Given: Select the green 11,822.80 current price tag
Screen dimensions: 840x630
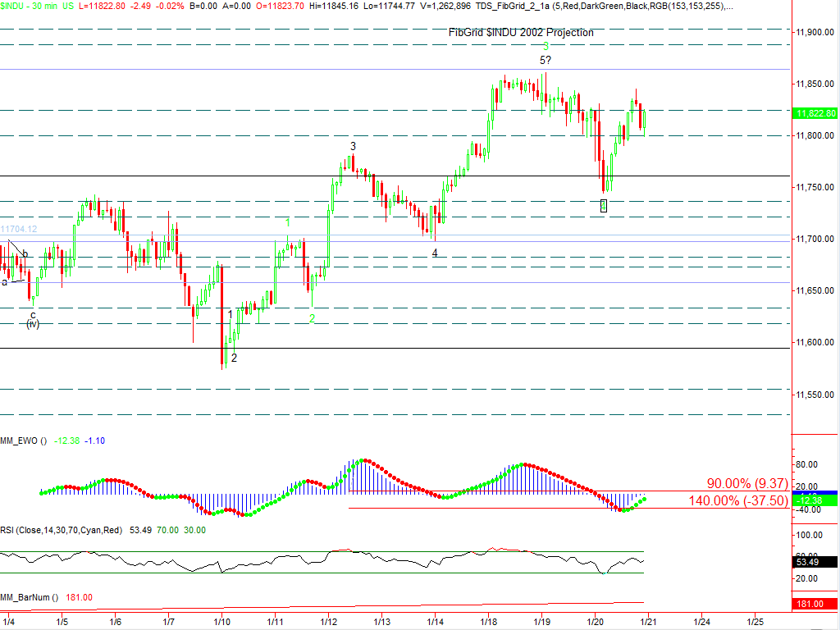Looking at the screenshot, I should [x=815, y=113].
